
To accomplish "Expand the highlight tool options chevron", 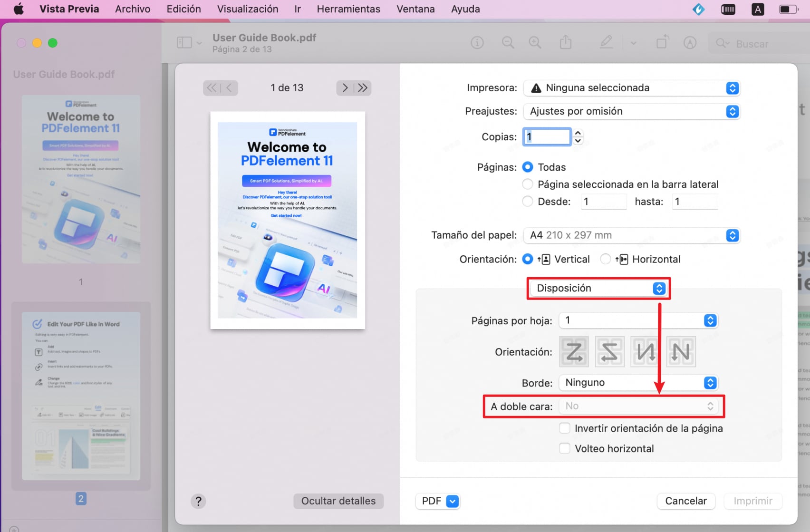I will [633, 43].
